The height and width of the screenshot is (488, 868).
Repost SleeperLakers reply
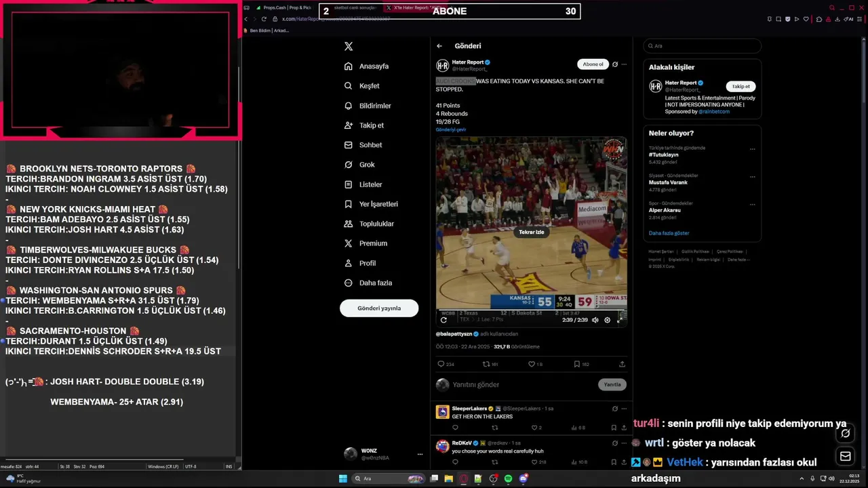click(495, 428)
